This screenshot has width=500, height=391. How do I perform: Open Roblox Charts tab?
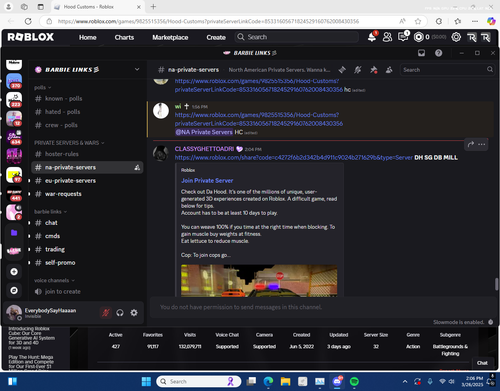(x=124, y=37)
